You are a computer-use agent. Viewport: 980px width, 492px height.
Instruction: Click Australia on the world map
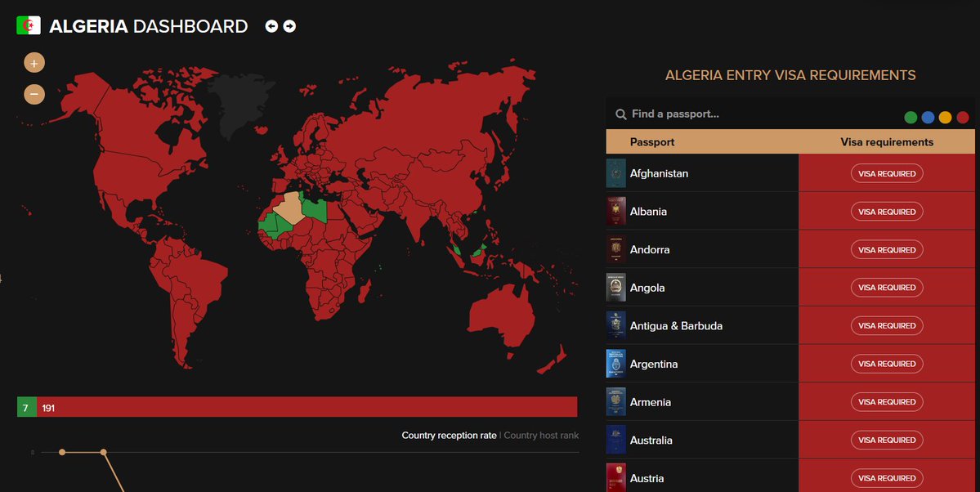point(500,315)
